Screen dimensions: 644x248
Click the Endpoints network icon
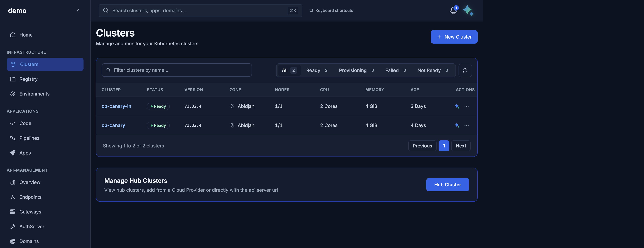coord(13,197)
